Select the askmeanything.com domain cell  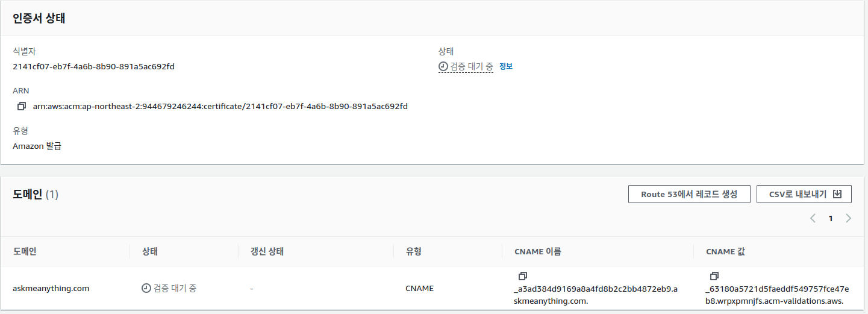coord(51,288)
